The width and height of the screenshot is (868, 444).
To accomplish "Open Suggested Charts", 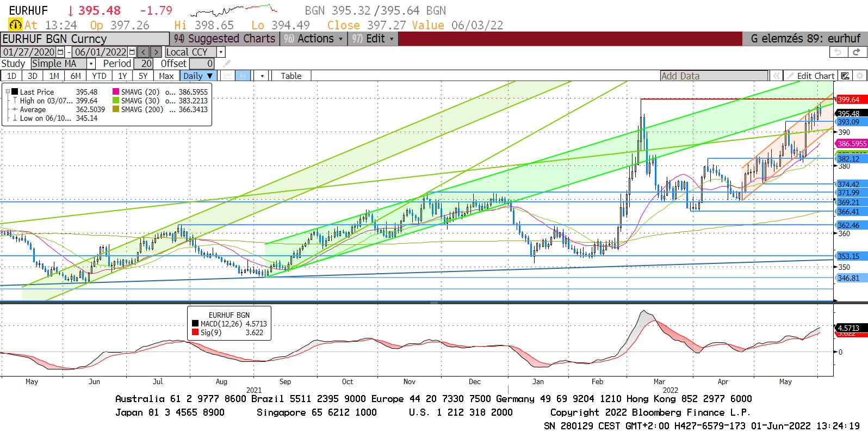I will [225, 39].
